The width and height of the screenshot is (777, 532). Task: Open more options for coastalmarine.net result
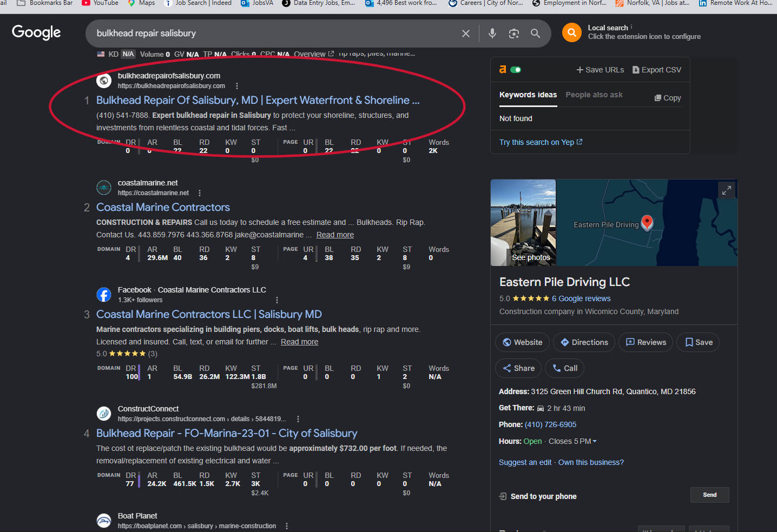click(x=200, y=193)
